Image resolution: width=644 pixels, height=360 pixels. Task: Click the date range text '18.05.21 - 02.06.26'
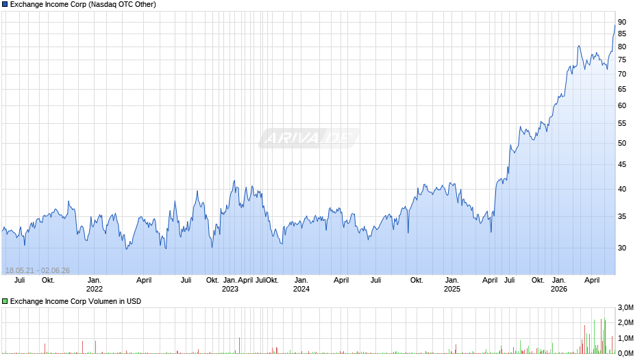pyautogui.click(x=38, y=270)
